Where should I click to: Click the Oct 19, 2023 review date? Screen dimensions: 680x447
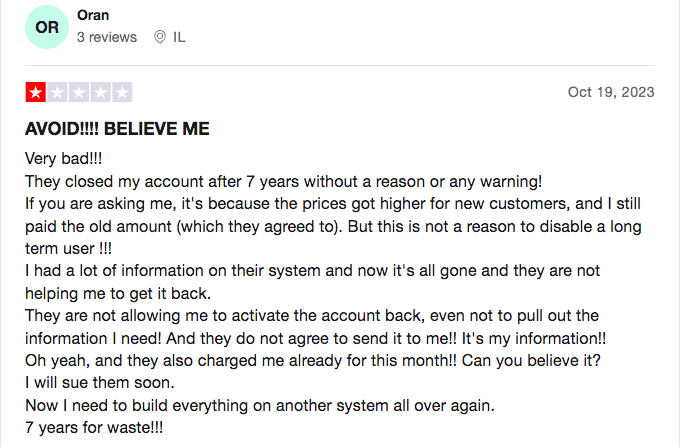[x=611, y=92]
